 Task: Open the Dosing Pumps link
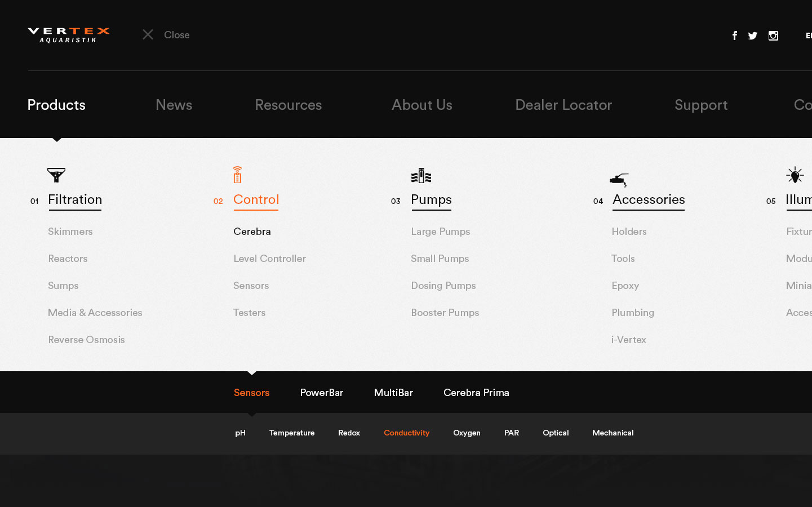(x=443, y=286)
